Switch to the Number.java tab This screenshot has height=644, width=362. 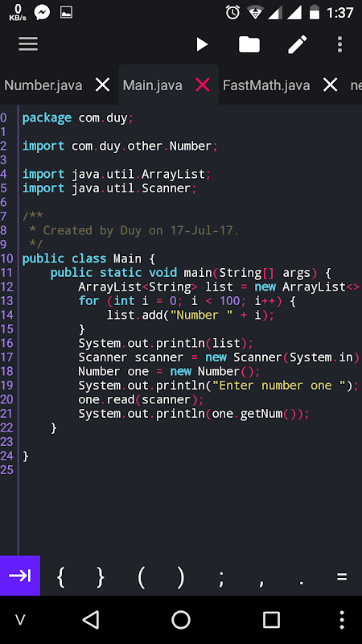(x=43, y=85)
